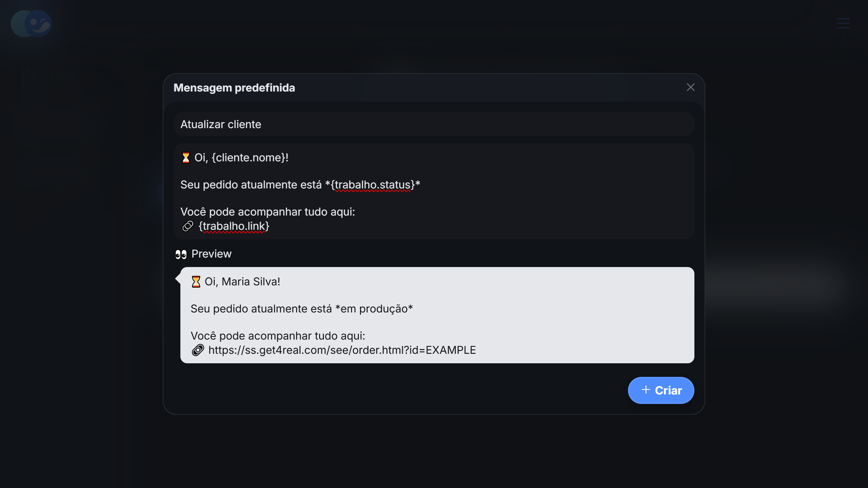868x488 pixels.
Task: Click the Criar button
Action: (x=661, y=390)
